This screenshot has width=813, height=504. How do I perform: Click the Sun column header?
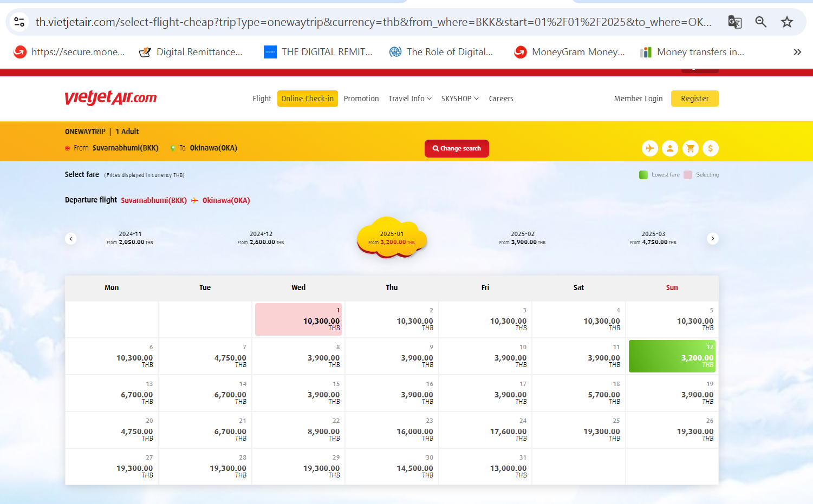pyautogui.click(x=672, y=287)
